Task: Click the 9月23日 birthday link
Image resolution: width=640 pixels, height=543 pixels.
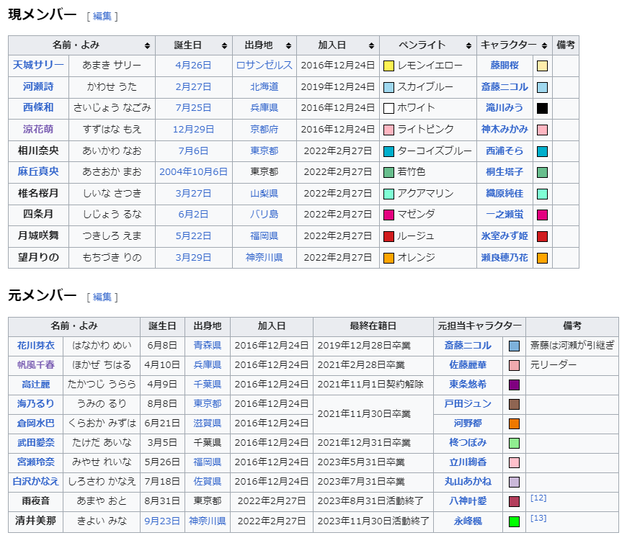Action: click(162, 521)
